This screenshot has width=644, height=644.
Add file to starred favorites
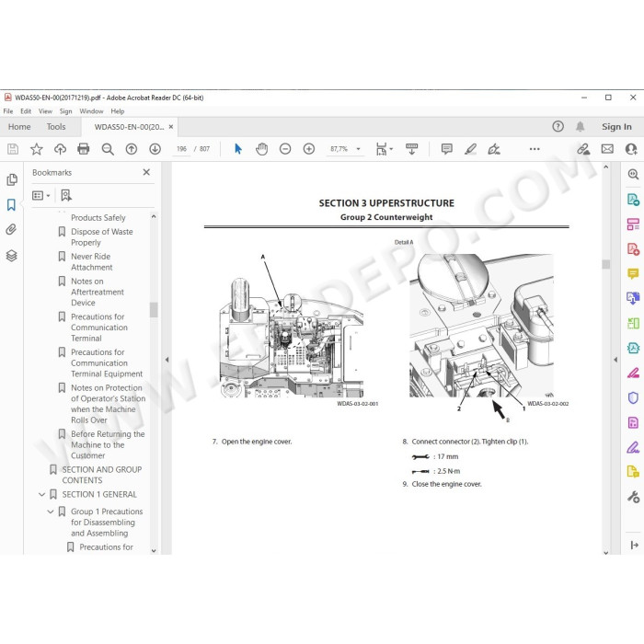[37, 149]
